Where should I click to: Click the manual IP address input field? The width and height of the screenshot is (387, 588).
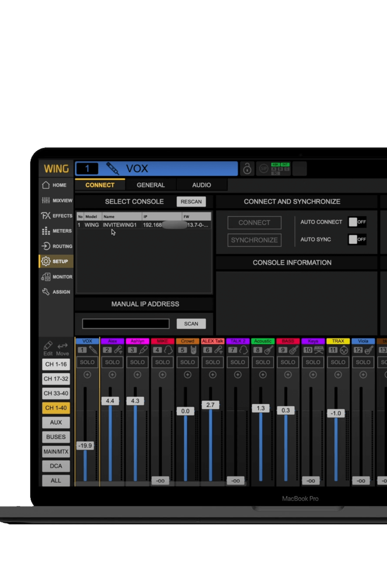[126, 324]
